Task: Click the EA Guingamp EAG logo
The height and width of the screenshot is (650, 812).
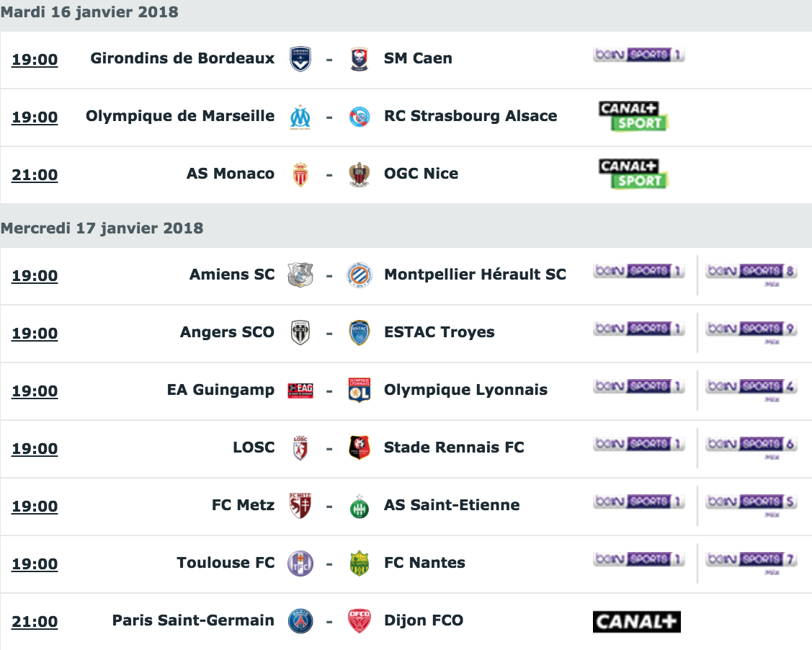Action: (300, 391)
